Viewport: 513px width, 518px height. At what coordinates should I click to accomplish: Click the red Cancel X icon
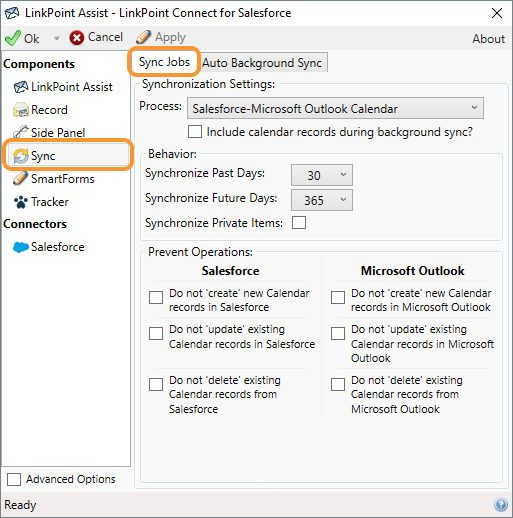(77, 38)
